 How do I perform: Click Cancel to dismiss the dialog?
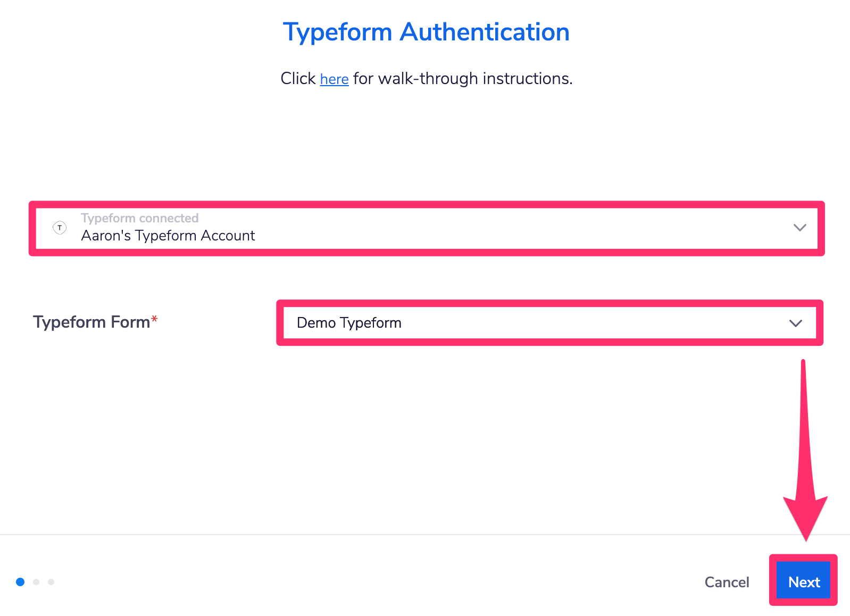coord(727,582)
